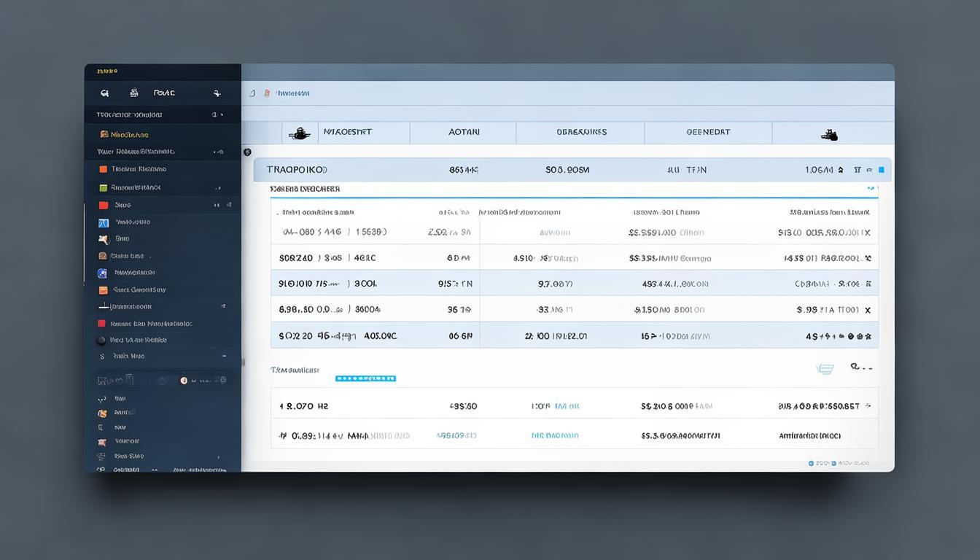Screen dimensions: 980x560
Task: Toggle the blue square in the TRAQPOIKOD header row
Action: 881,170
